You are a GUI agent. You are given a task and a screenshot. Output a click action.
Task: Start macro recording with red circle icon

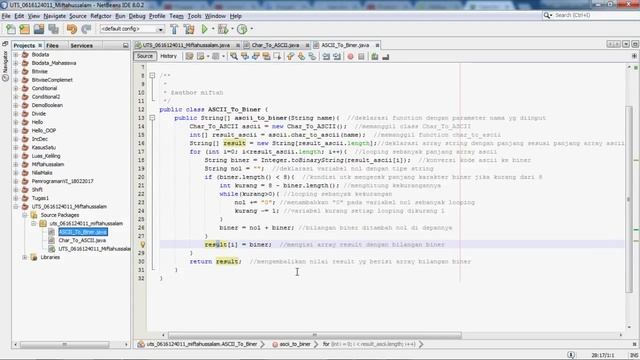(x=350, y=56)
